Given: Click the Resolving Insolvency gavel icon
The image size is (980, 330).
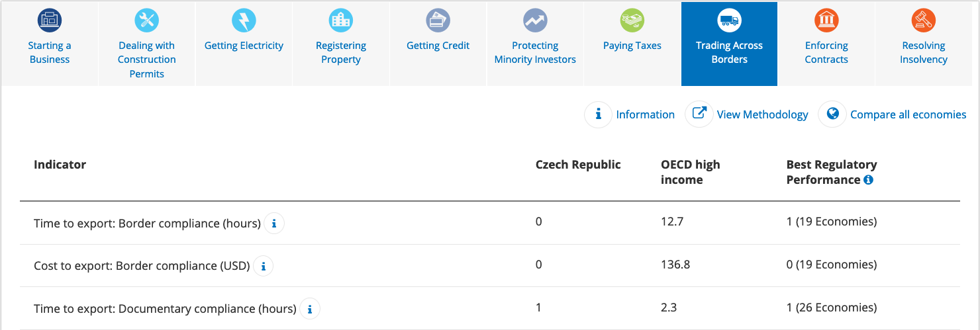Looking at the screenshot, I should tap(924, 21).
